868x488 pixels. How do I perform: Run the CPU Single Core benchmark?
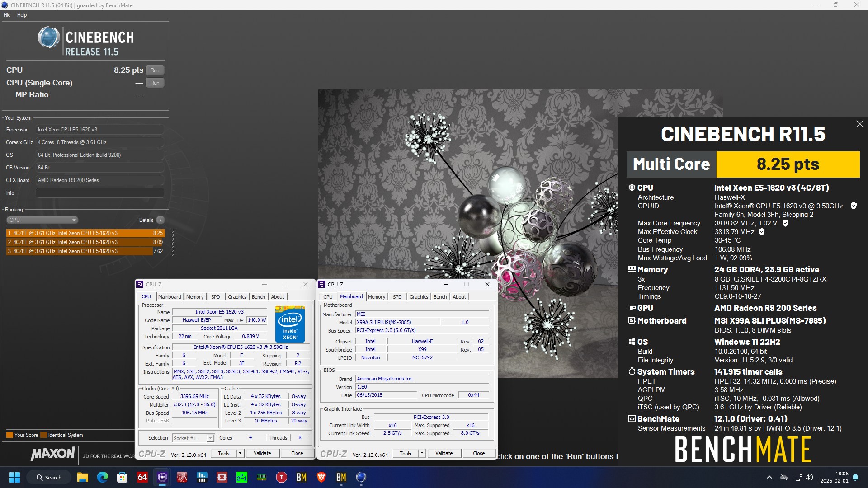(155, 83)
